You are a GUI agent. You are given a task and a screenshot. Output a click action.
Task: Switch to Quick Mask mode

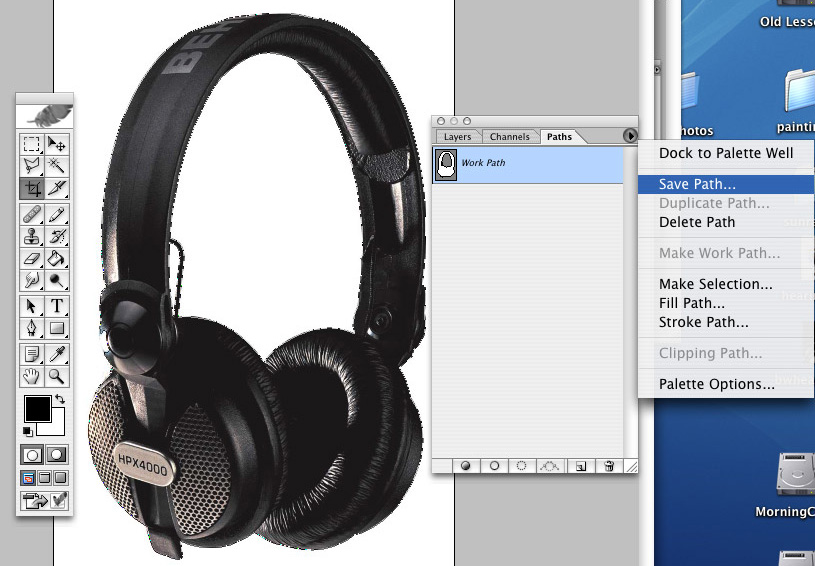coord(57,455)
